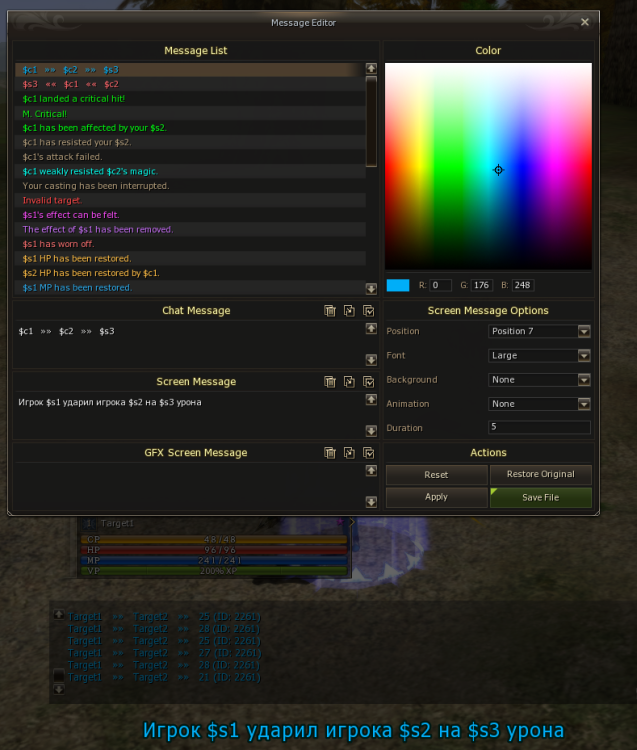Click the trash icon in GFX Screen Message header

pos(330,453)
